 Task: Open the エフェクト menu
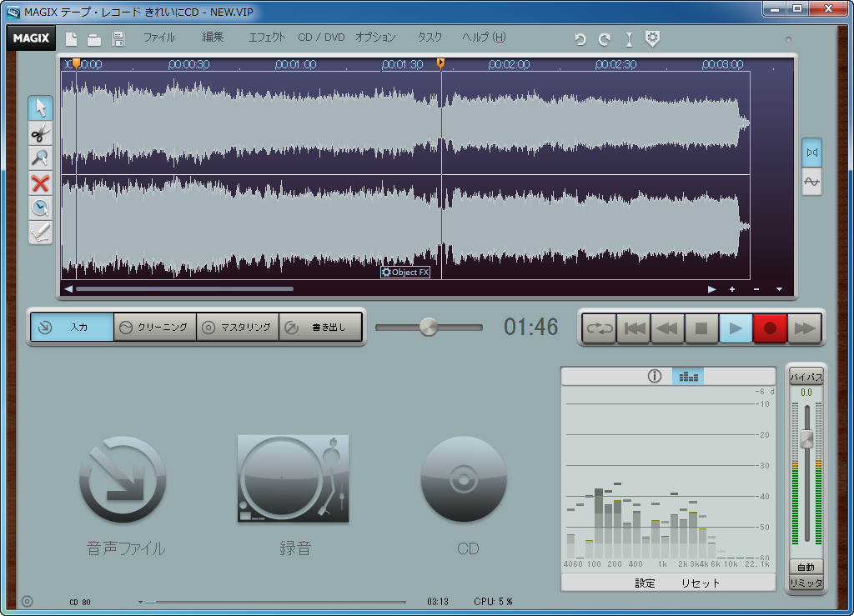tap(267, 37)
